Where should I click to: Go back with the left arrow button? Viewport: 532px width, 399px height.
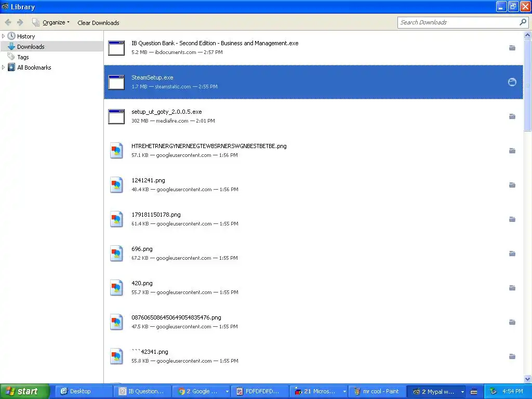[8, 22]
